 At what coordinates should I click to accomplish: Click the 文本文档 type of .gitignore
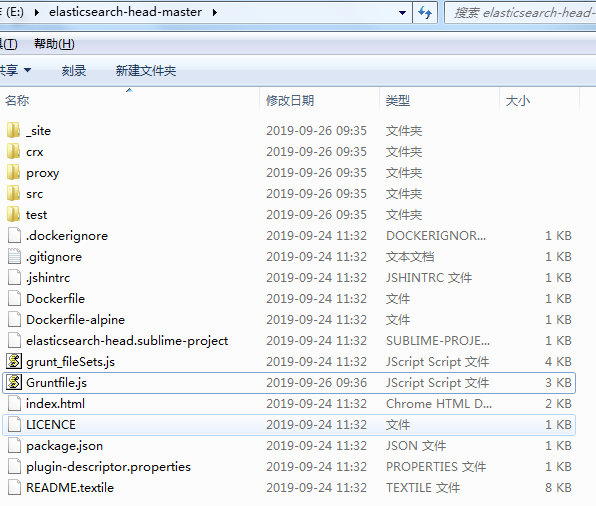click(410, 257)
